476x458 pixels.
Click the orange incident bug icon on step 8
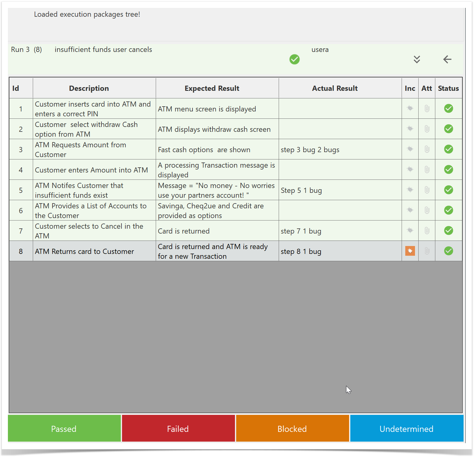tap(410, 251)
